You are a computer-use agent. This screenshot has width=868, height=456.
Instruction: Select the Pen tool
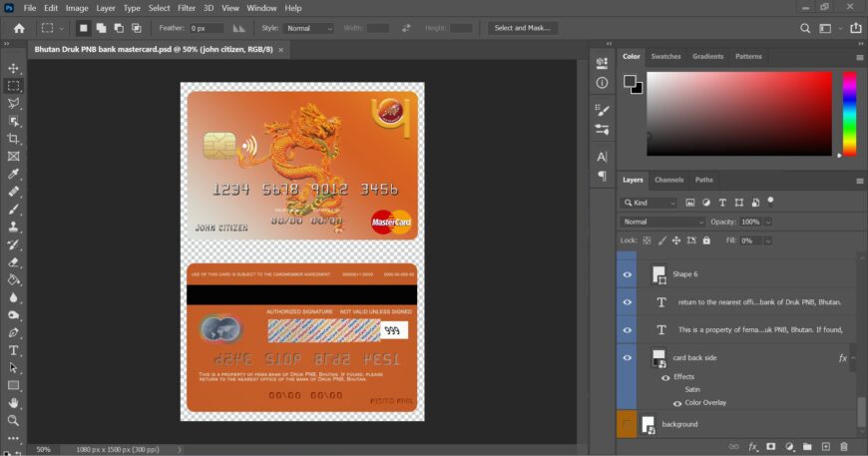(x=13, y=332)
